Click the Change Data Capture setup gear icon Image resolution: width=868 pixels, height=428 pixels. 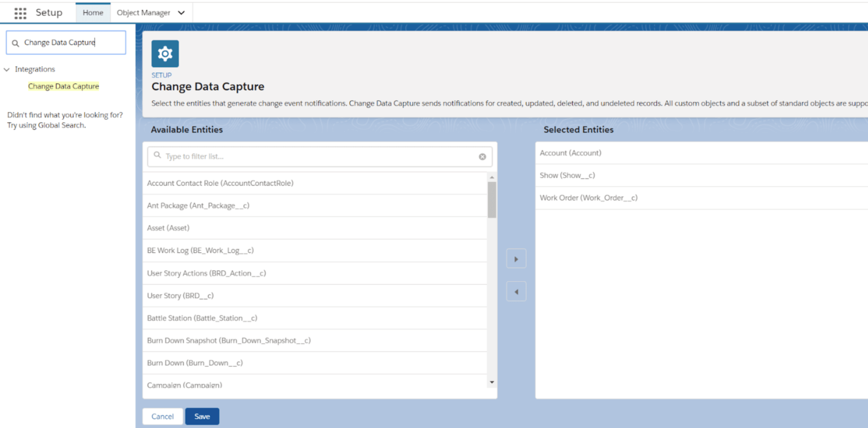[164, 53]
